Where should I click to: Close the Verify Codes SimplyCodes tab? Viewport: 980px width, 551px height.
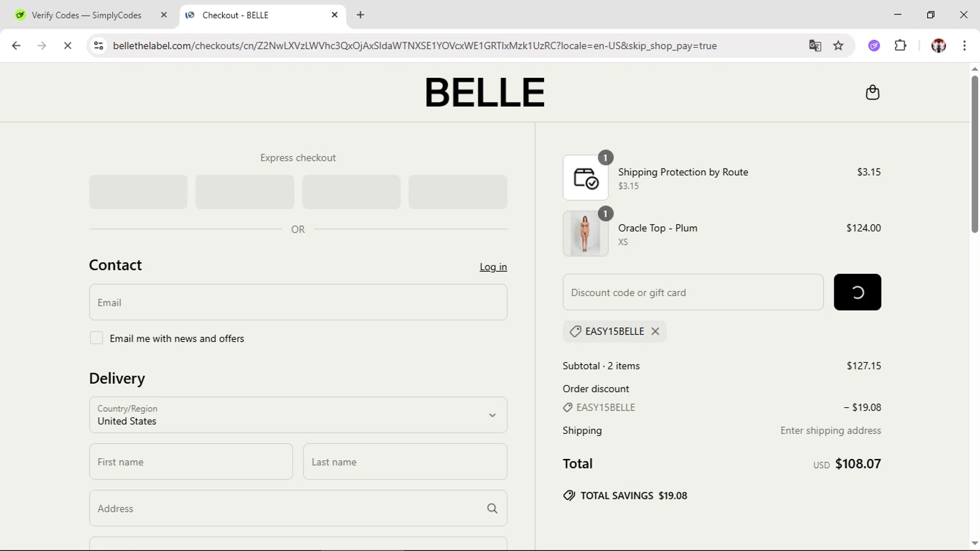(x=164, y=15)
